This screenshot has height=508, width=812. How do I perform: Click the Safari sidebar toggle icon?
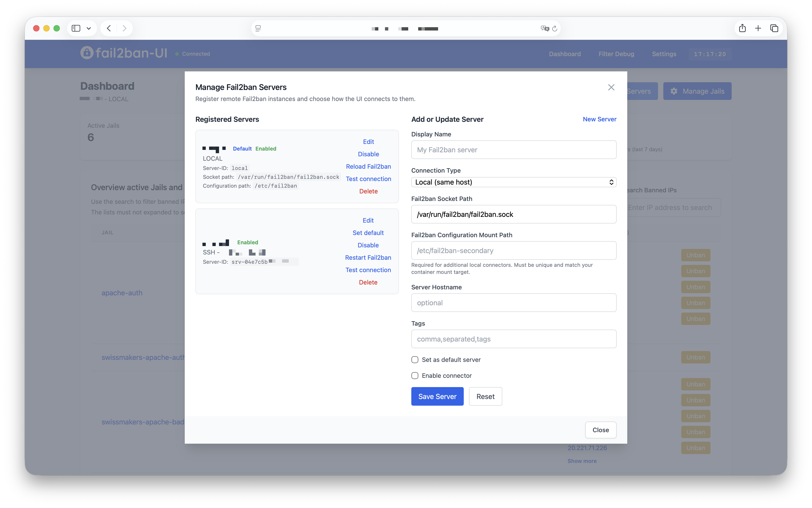click(76, 28)
